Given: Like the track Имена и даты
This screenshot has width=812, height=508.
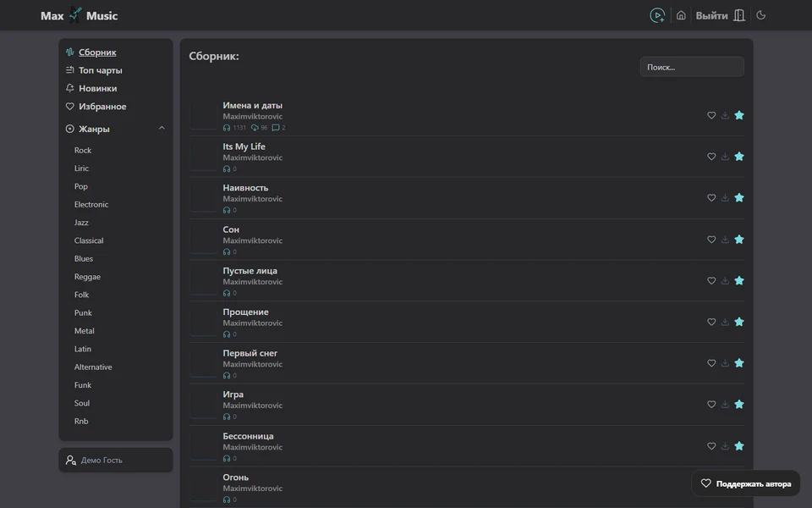Looking at the screenshot, I should pos(711,115).
